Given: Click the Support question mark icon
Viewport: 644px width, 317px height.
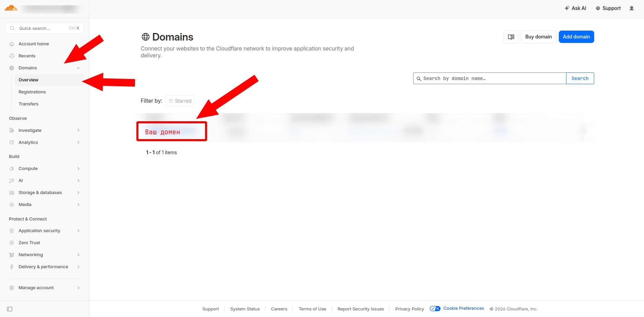Looking at the screenshot, I should coord(598,8).
